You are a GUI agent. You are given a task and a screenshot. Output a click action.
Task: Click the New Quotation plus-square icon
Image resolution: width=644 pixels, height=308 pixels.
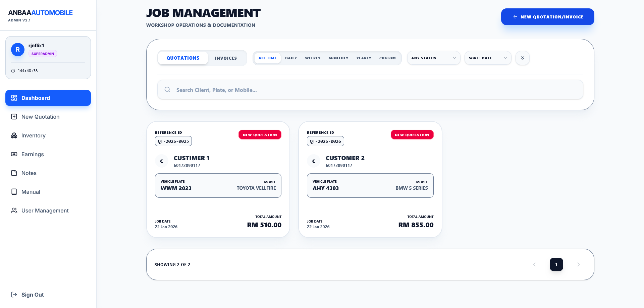click(x=14, y=117)
